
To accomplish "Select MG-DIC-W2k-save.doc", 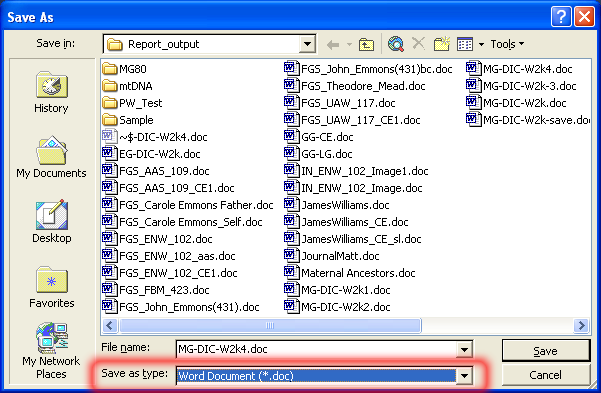I will tap(528, 120).
